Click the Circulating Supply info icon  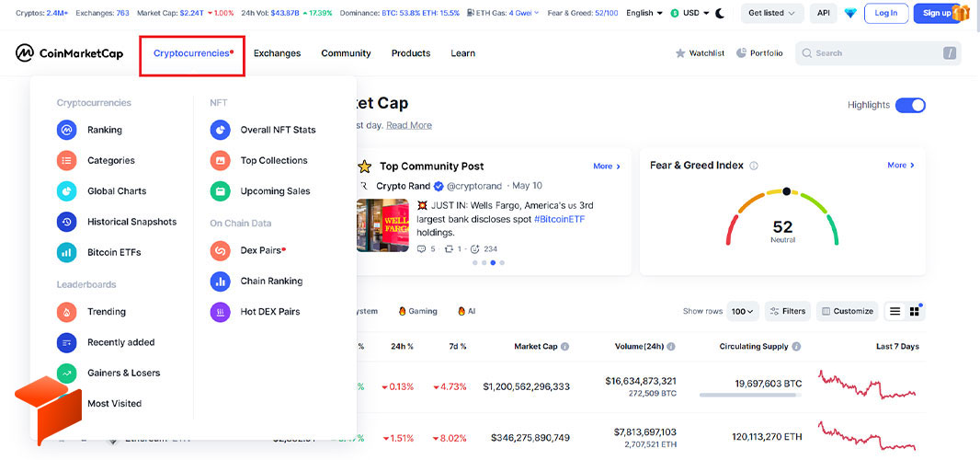pyautogui.click(x=796, y=347)
